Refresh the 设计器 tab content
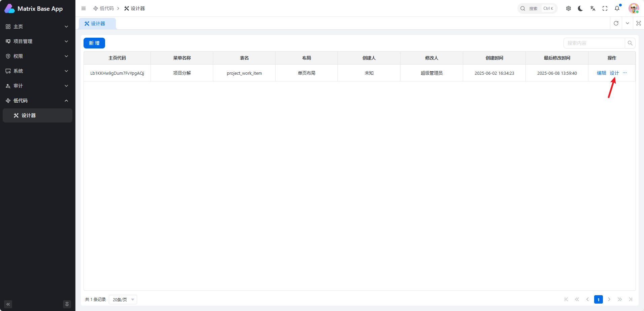 616,23
